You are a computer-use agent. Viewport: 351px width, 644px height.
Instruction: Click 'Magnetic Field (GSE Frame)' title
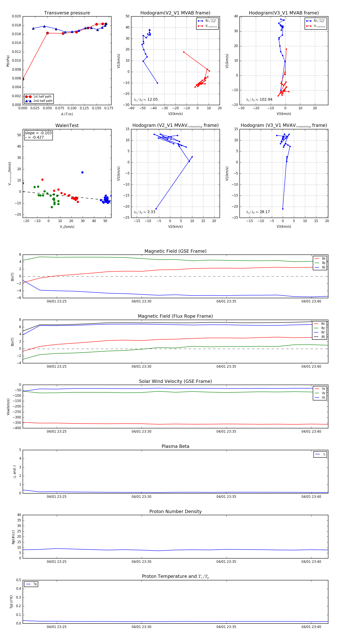(175, 251)
